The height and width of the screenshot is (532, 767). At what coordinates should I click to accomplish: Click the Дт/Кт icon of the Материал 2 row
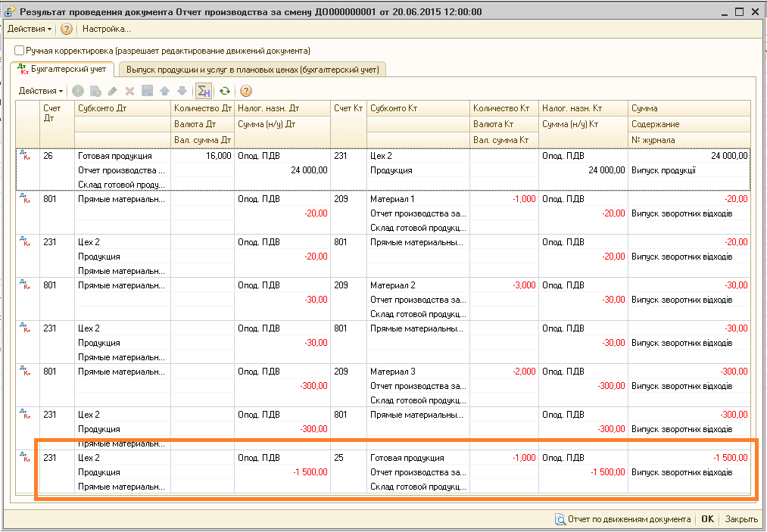tap(24, 285)
